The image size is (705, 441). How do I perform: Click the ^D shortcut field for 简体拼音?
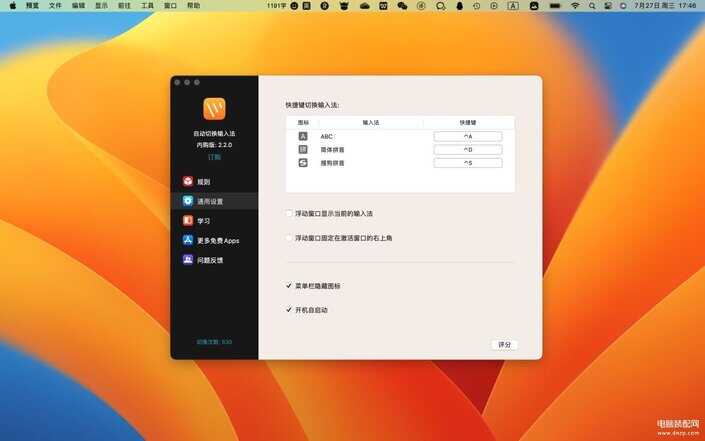pos(468,149)
